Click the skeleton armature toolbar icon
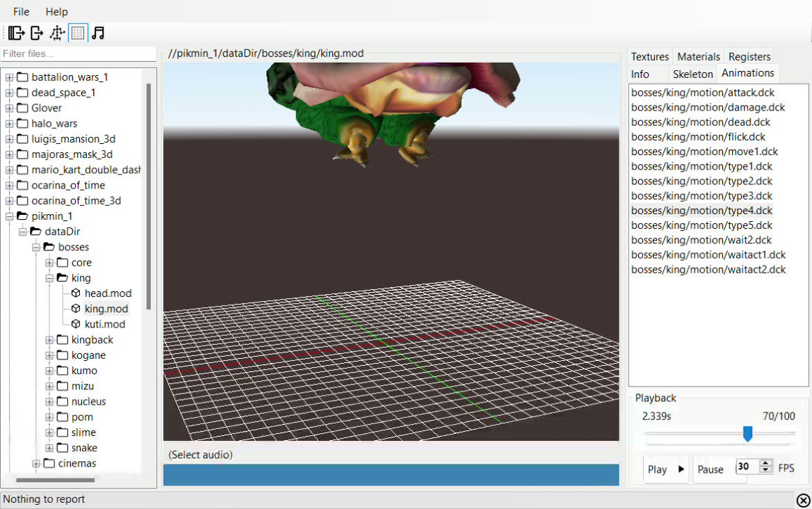This screenshot has height=509, width=812. 57,32
